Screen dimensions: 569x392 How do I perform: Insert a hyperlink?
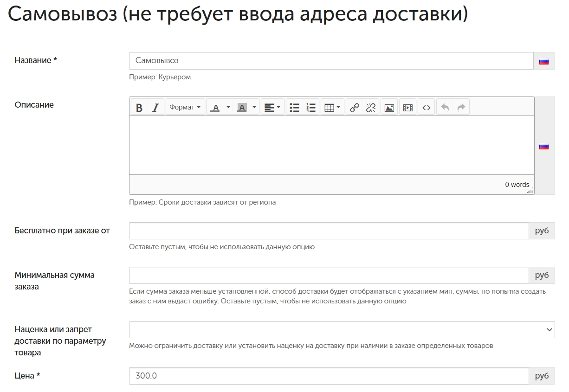point(354,107)
